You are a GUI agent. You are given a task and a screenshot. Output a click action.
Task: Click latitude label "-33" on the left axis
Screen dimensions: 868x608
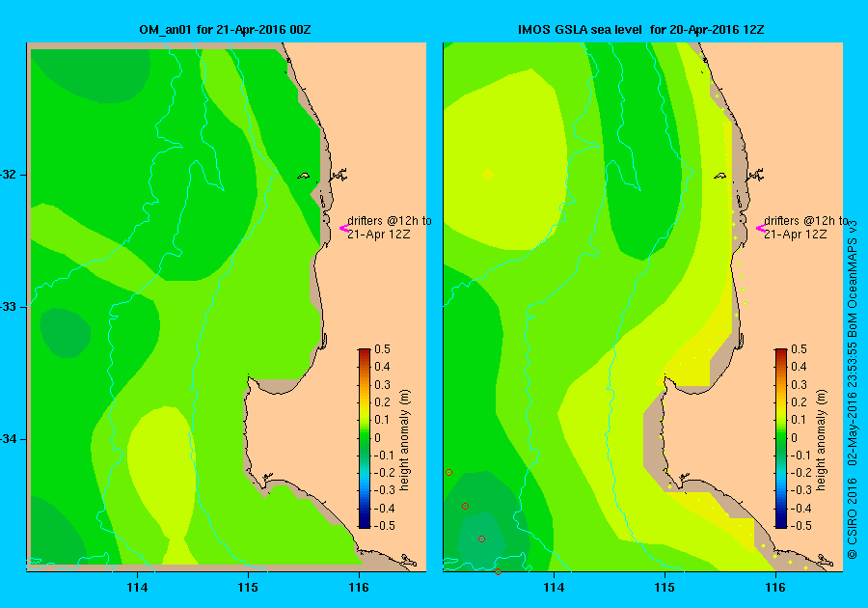click(8, 307)
